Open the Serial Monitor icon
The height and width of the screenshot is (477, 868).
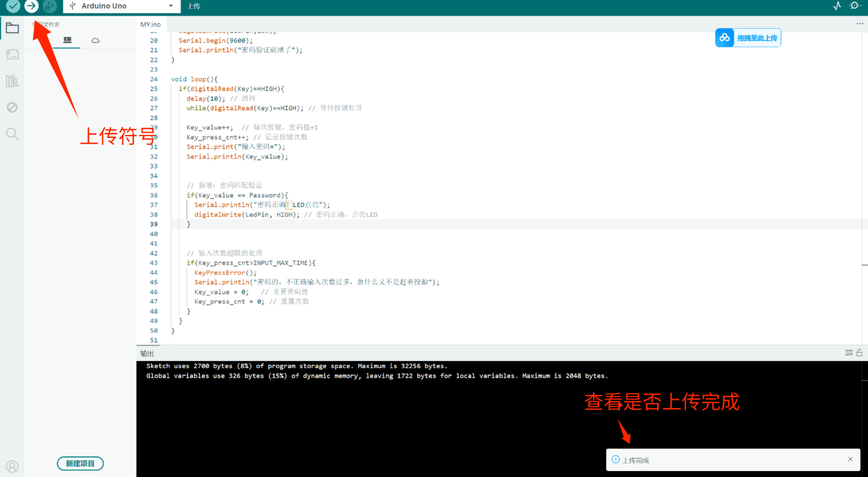pyautogui.click(x=855, y=6)
